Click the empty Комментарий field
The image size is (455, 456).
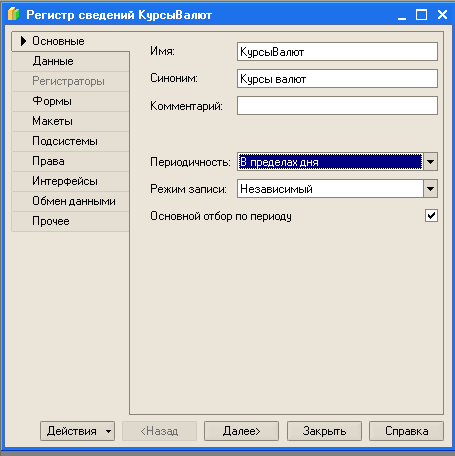[337, 106]
